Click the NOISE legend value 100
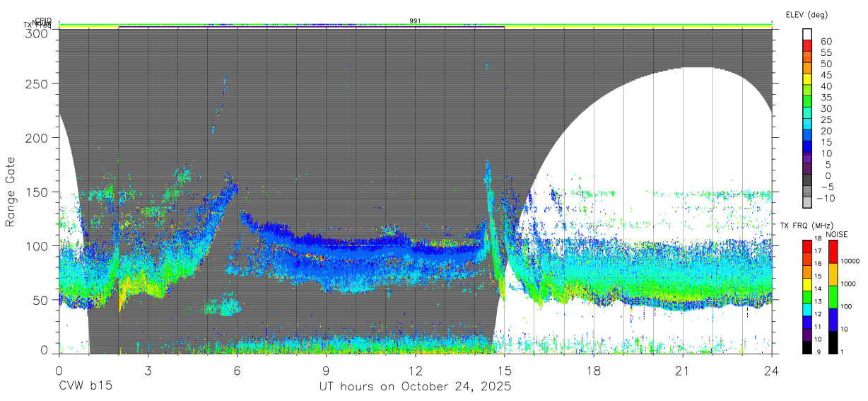 [848, 306]
